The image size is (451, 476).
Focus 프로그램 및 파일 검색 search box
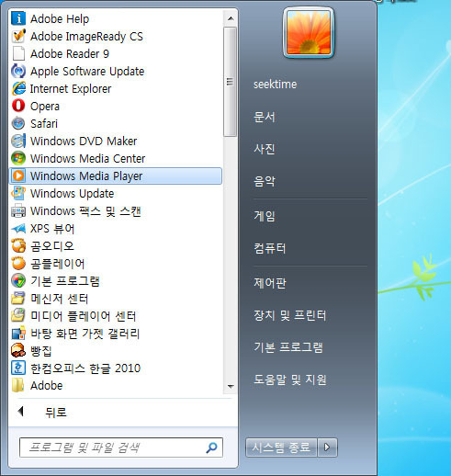[x=121, y=448]
